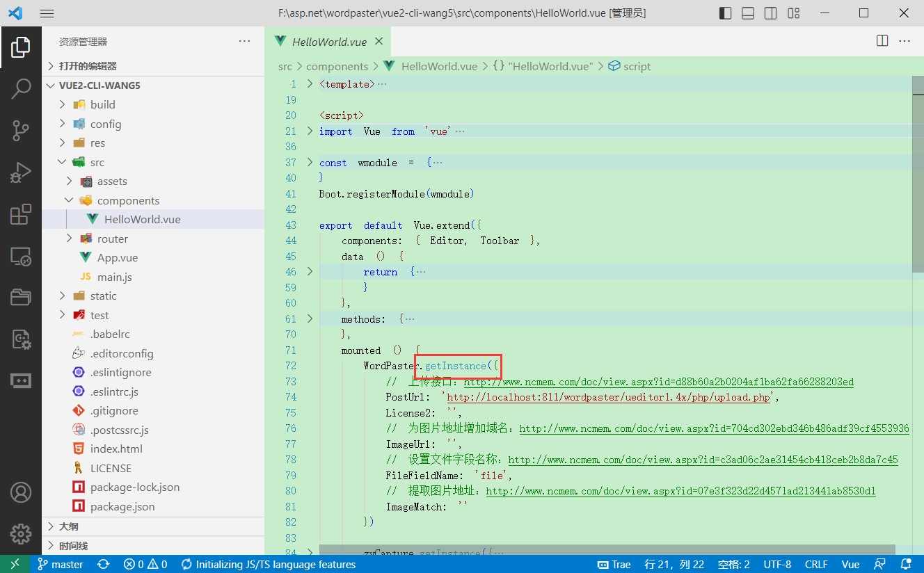
Task: Collapse the components folder
Action: point(128,200)
